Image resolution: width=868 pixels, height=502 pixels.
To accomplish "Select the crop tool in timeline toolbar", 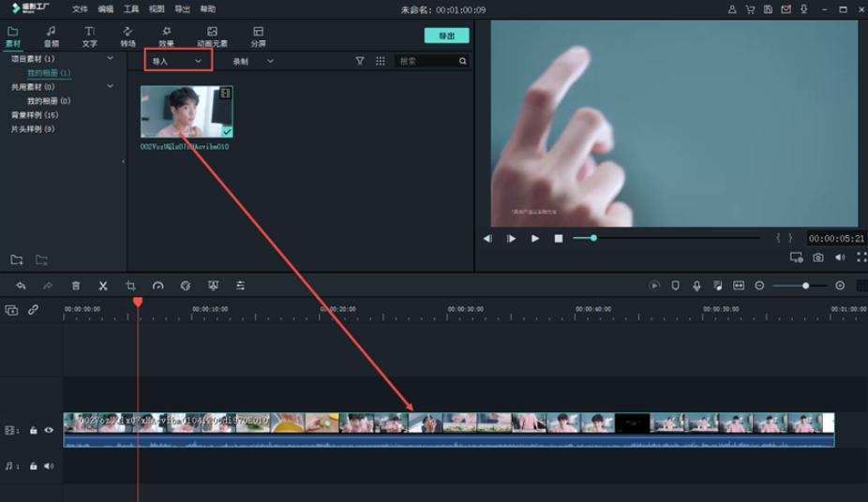I will coord(130,286).
